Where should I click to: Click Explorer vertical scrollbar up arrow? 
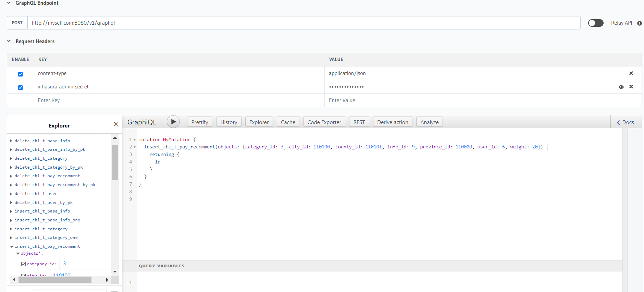(115, 138)
